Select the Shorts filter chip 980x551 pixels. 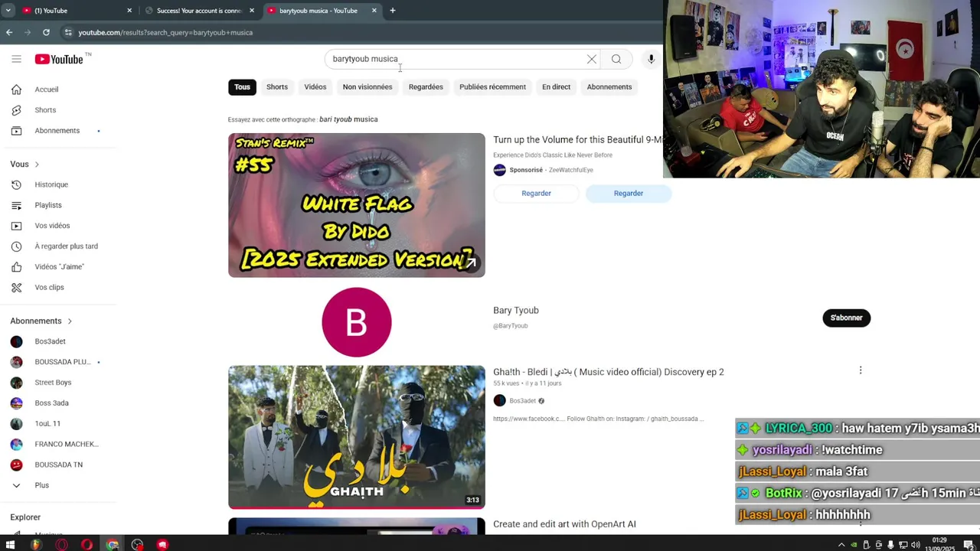tap(277, 87)
